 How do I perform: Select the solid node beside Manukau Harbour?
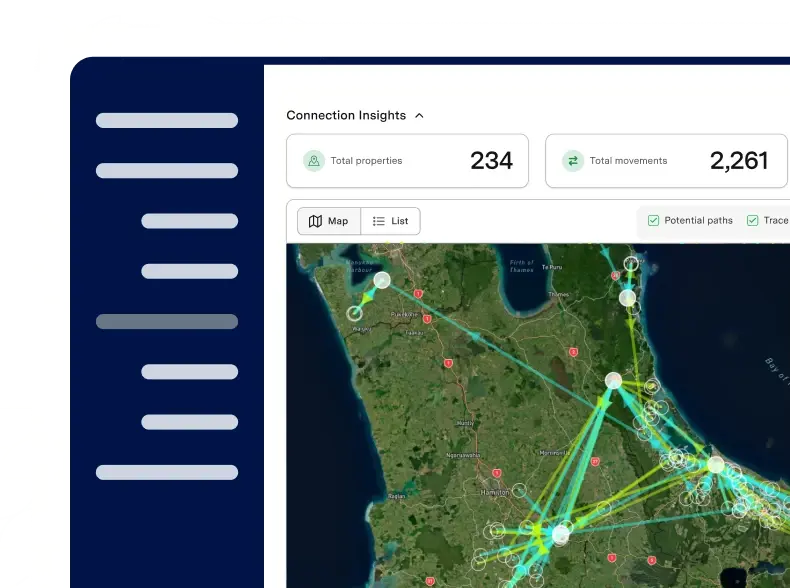[x=381, y=279]
